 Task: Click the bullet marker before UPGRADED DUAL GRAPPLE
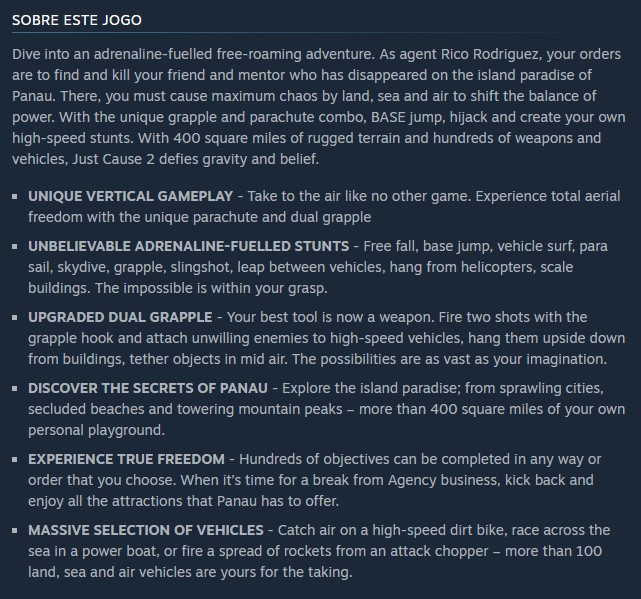click(x=16, y=318)
